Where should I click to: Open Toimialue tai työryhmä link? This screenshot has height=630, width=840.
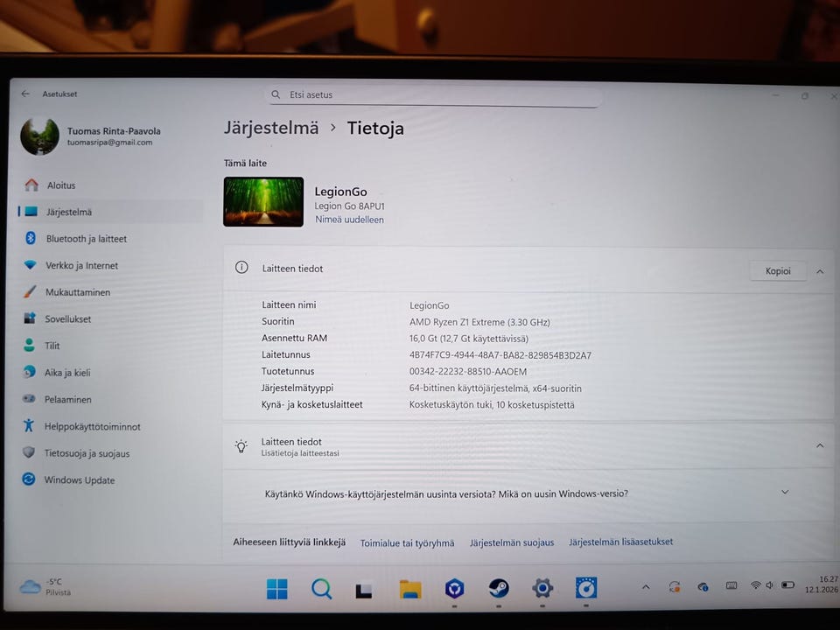(407, 543)
